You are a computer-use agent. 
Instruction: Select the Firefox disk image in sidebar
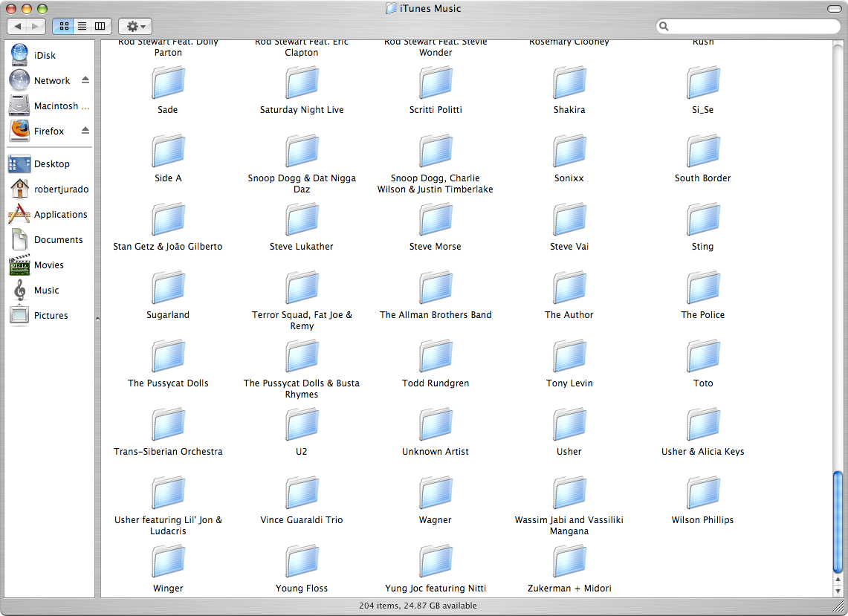point(49,131)
